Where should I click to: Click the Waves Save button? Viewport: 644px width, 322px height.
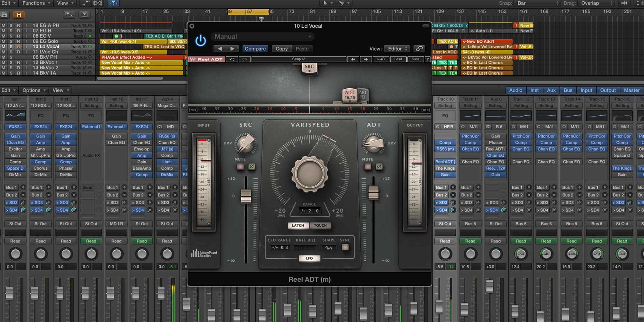(415, 59)
